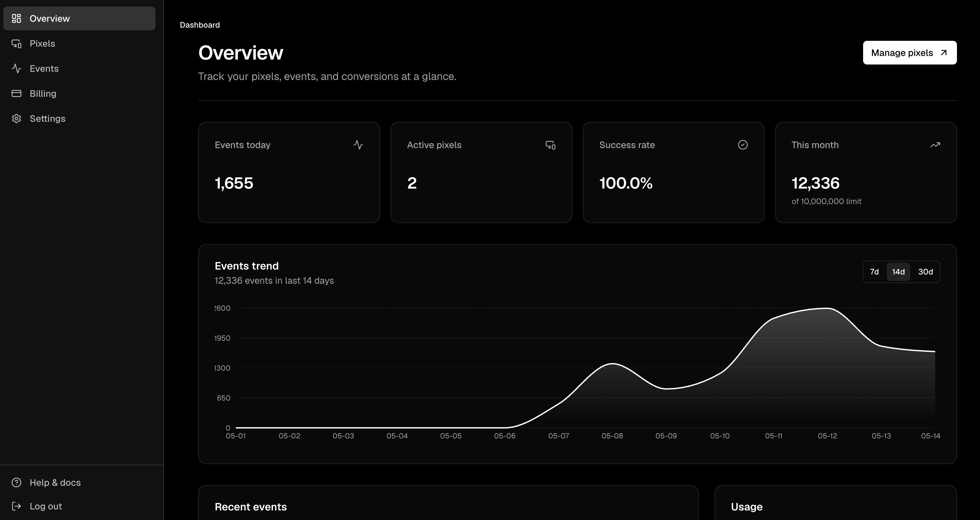Click the Settings gear icon

point(16,118)
